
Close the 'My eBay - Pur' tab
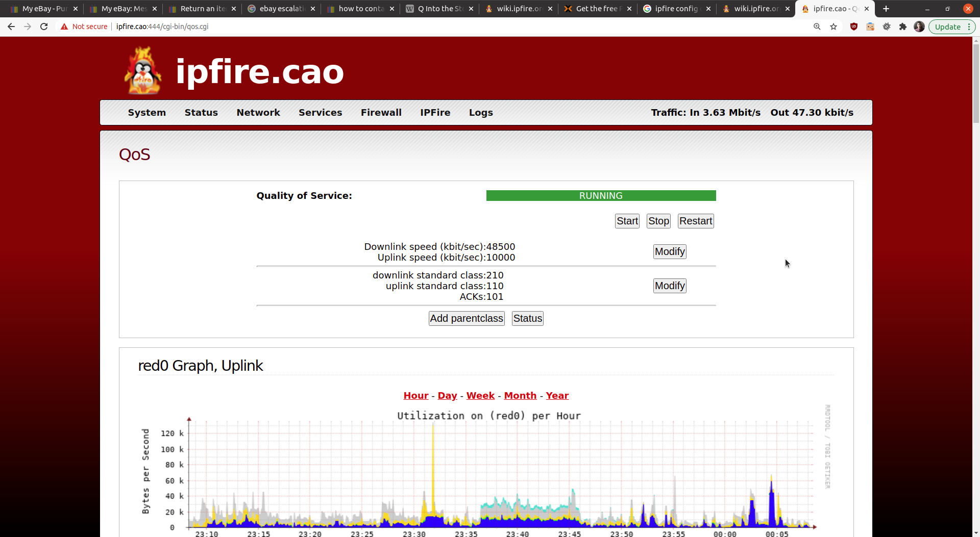click(x=76, y=9)
